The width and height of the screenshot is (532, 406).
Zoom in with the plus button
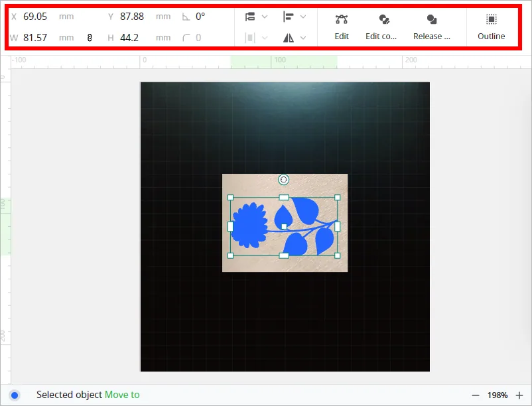519,395
